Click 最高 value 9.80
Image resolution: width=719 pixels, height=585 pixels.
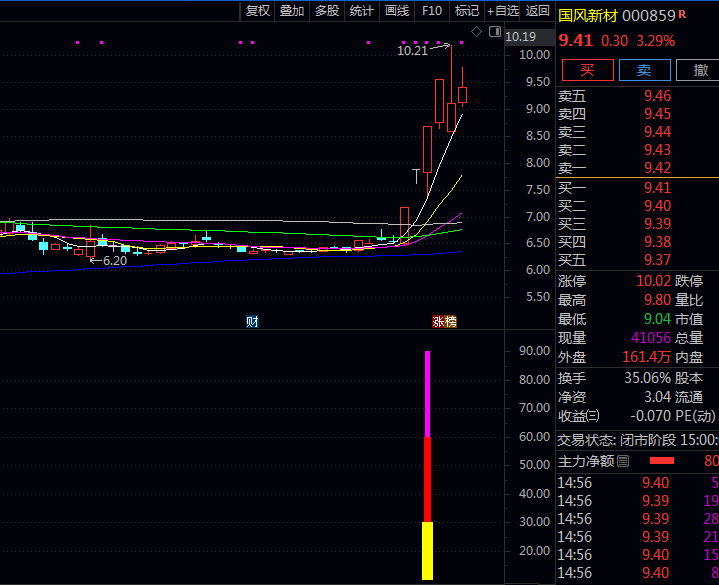point(657,300)
